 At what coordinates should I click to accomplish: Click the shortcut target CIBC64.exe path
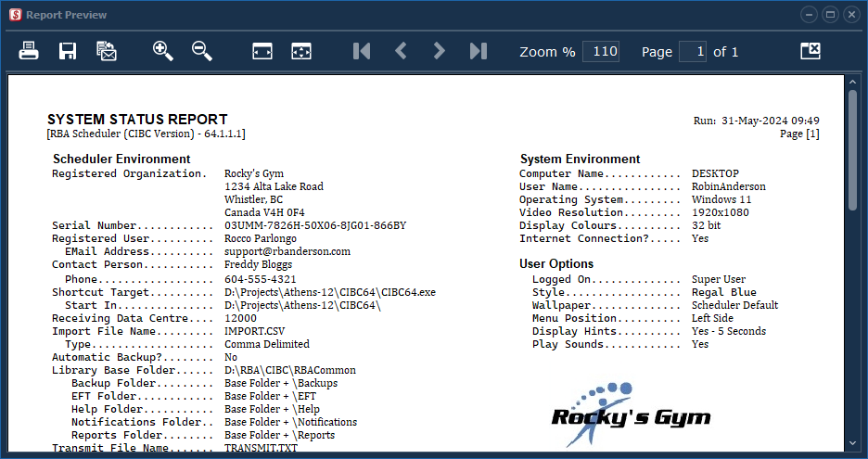330,292
